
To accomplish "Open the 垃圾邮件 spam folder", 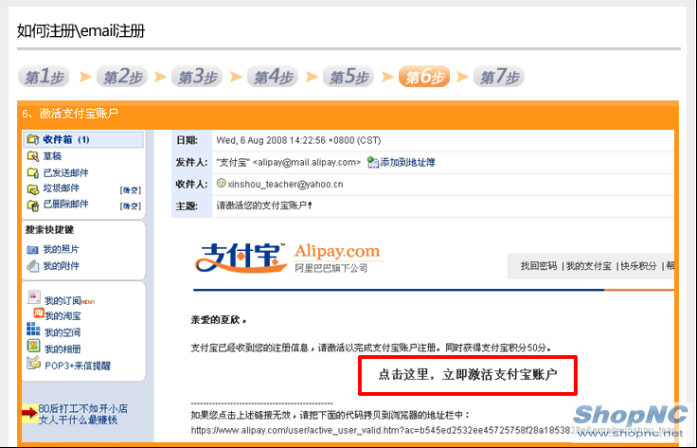I will (61, 188).
